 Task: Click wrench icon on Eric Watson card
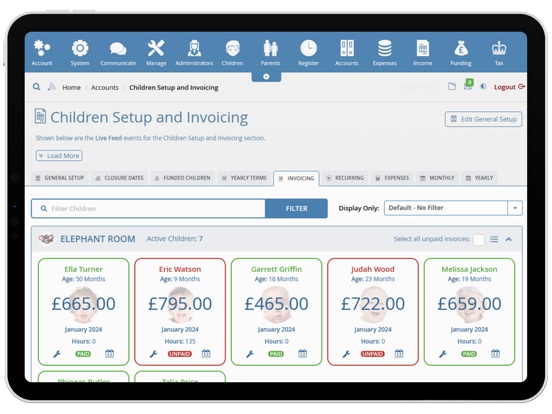click(x=153, y=354)
